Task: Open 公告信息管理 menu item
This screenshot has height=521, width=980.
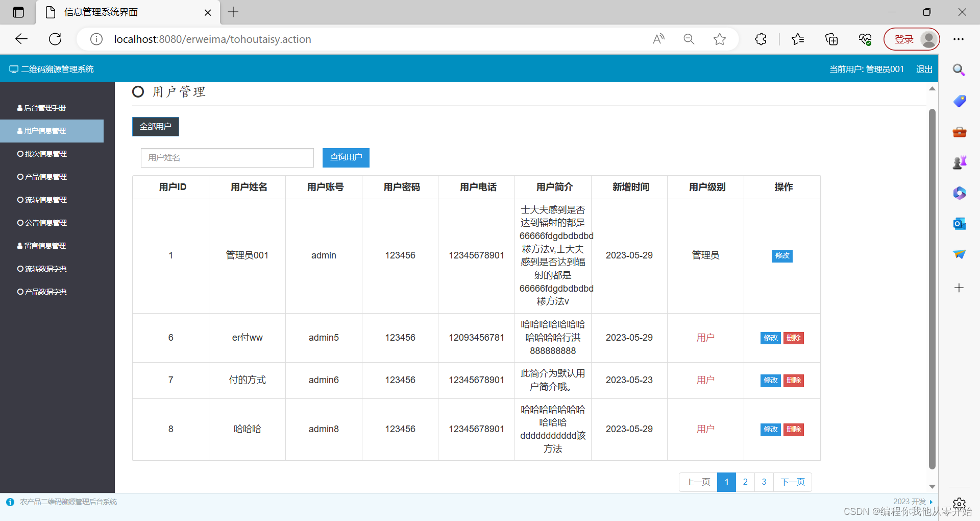Action: pos(42,223)
